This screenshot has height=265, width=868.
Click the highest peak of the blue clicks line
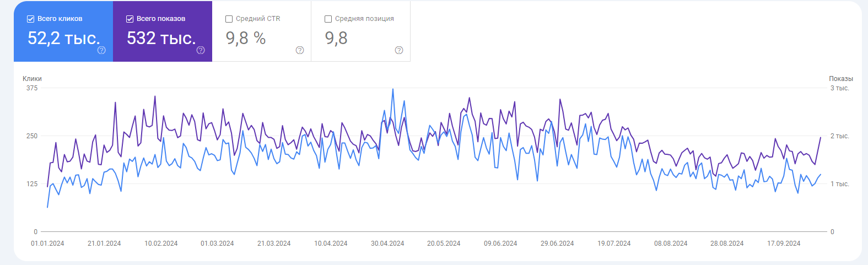tap(392, 89)
